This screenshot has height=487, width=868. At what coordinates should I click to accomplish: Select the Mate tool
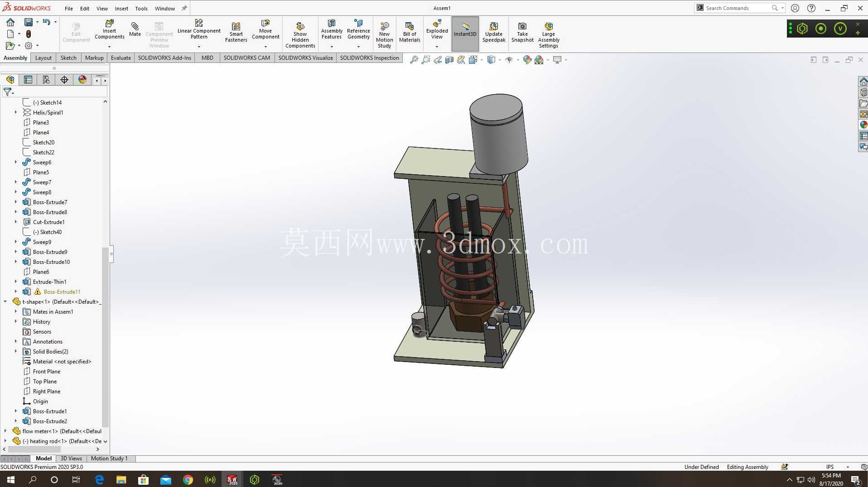135,29
